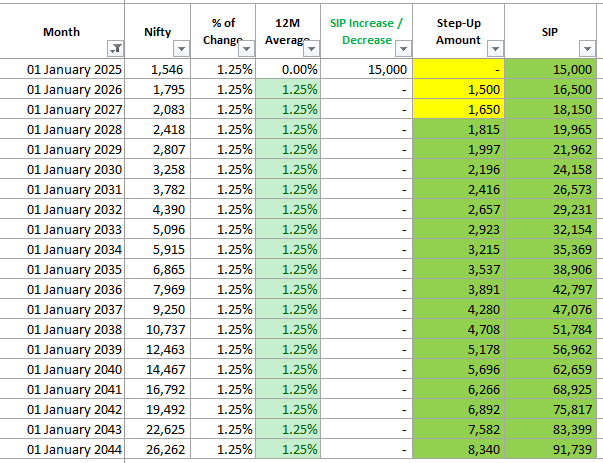The image size is (603, 463).
Task: Open the 12M Average filter dropdown
Action: coord(311,48)
